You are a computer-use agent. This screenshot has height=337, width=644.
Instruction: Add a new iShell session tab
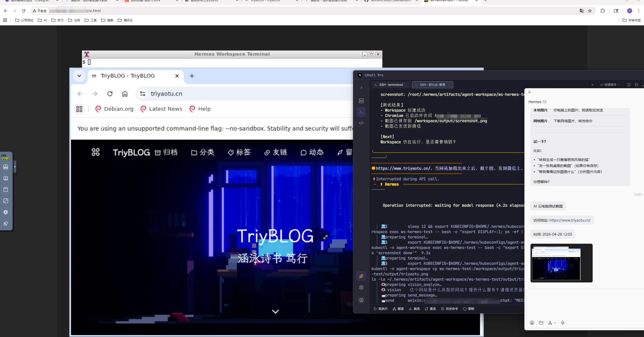coord(592,85)
